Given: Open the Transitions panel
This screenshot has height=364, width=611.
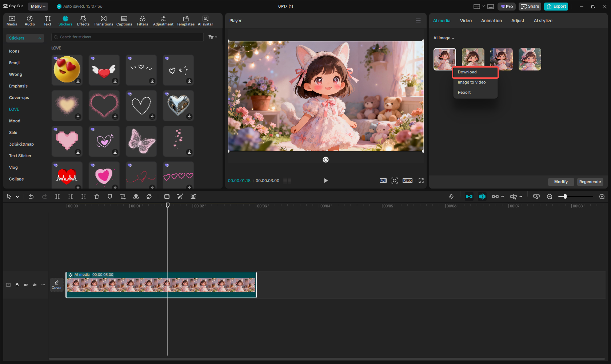Looking at the screenshot, I should [103, 21].
